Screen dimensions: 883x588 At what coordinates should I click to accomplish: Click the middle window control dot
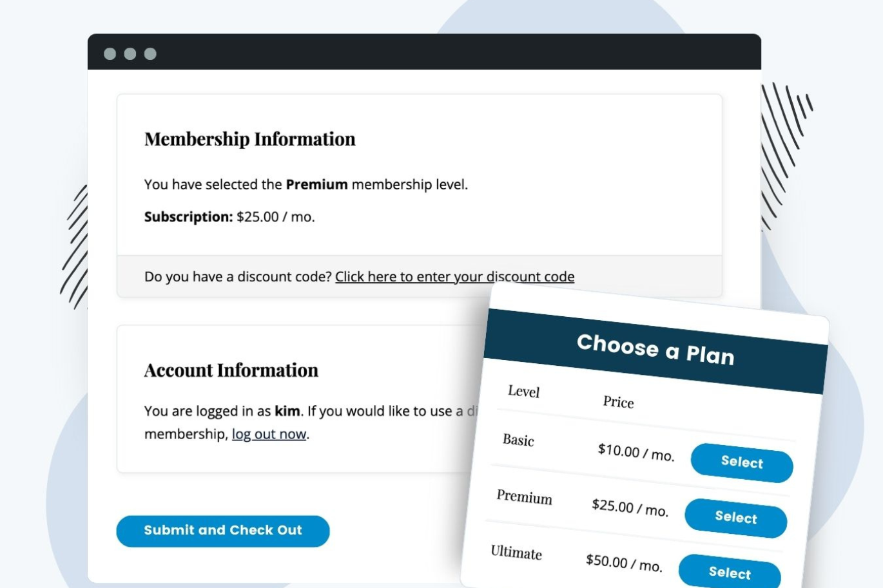(x=130, y=54)
